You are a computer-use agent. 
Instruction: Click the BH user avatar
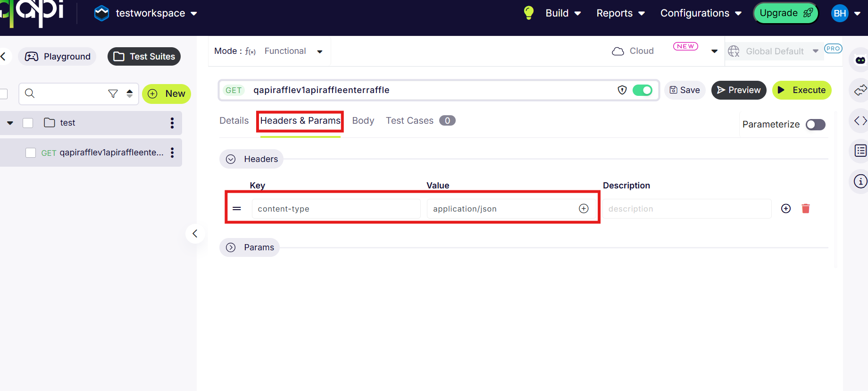840,13
